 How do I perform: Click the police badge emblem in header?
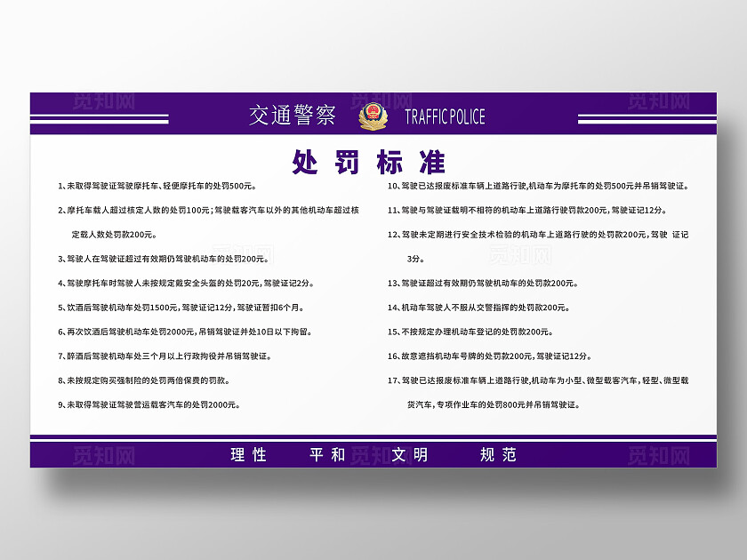[373, 116]
